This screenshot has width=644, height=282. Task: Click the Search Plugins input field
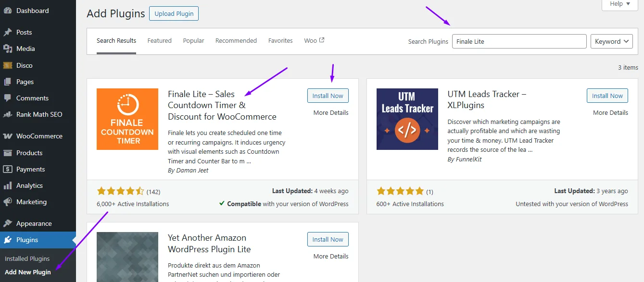(x=519, y=41)
